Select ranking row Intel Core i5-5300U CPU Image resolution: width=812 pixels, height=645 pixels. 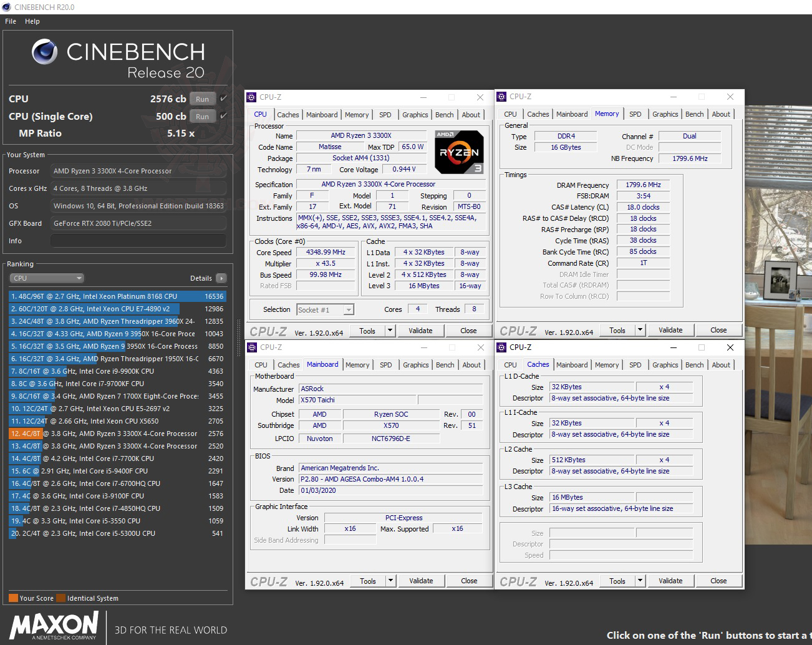(117, 533)
